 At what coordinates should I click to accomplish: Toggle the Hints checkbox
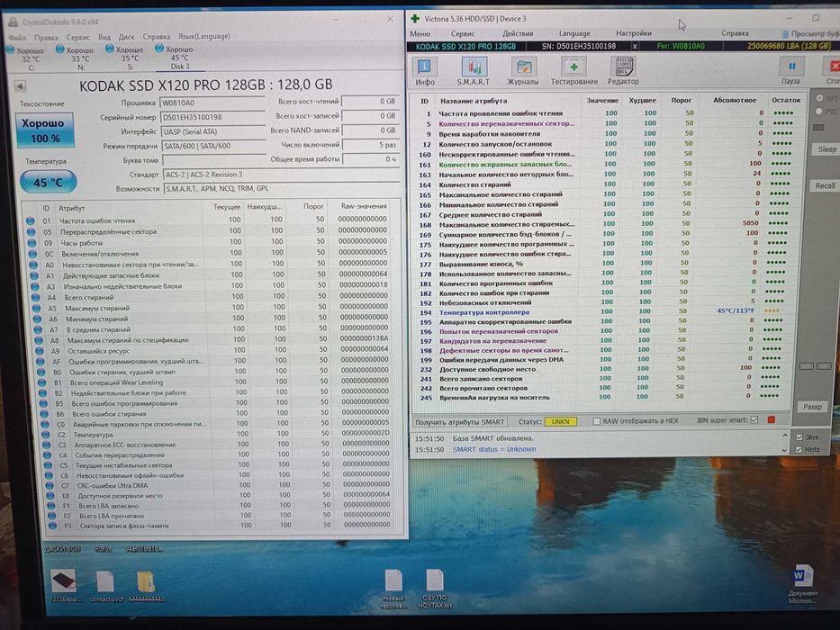[799, 449]
